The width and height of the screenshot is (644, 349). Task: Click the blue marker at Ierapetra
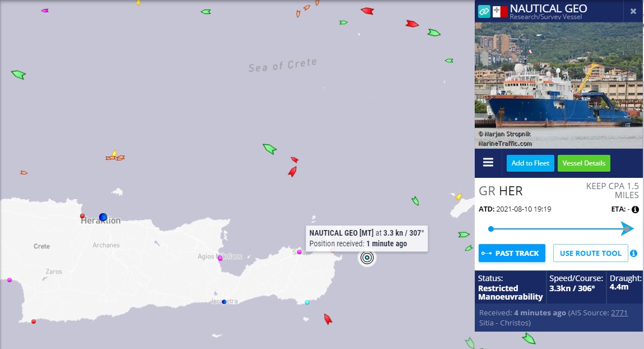pyautogui.click(x=224, y=302)
